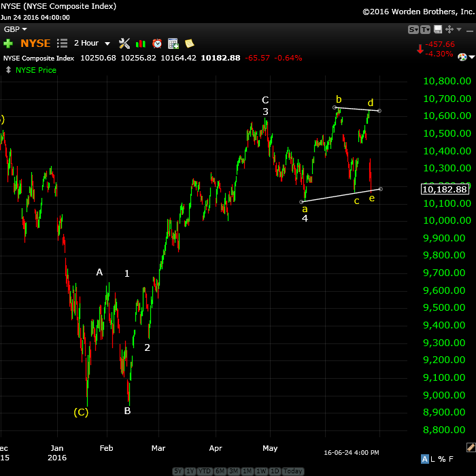Click the low price 10164.42 value

click(178, 58)
